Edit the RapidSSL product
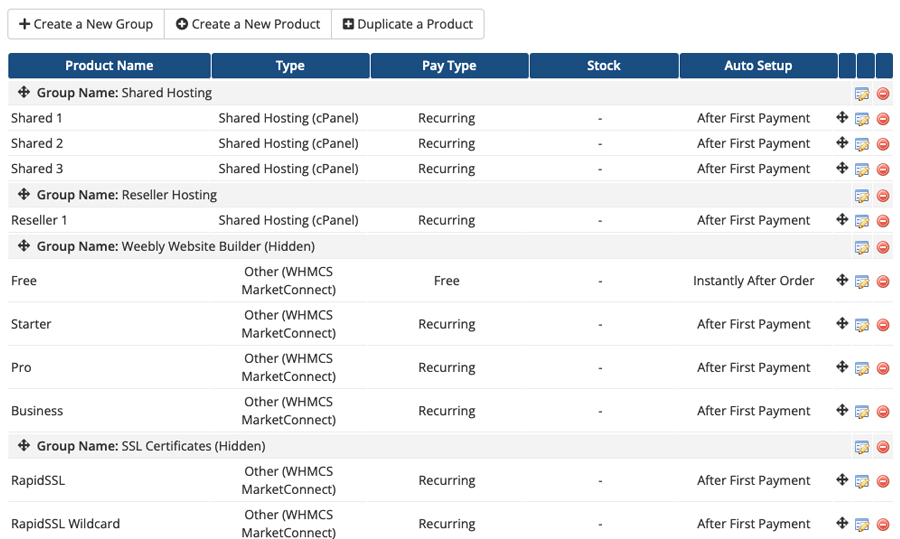This screenshot has height=539, width=900. click(x=862, y=482)
